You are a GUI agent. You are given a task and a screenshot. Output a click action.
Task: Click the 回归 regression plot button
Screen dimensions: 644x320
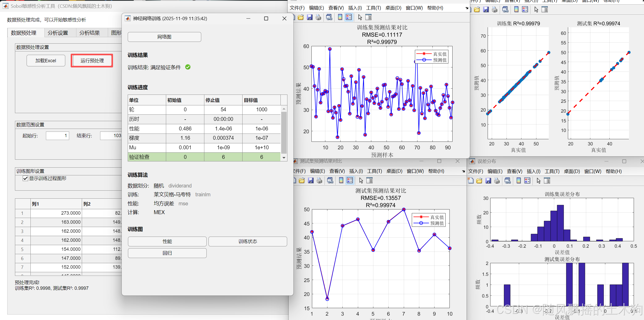(x=167, y=253)
